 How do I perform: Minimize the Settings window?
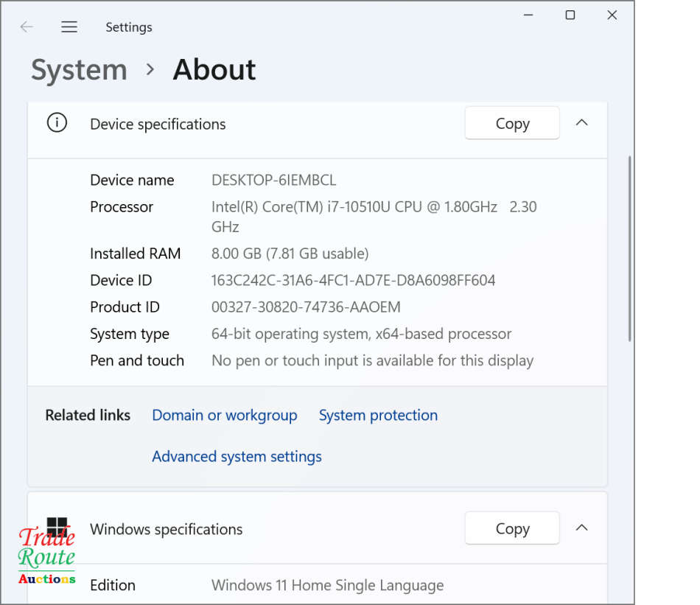[528, 15]
